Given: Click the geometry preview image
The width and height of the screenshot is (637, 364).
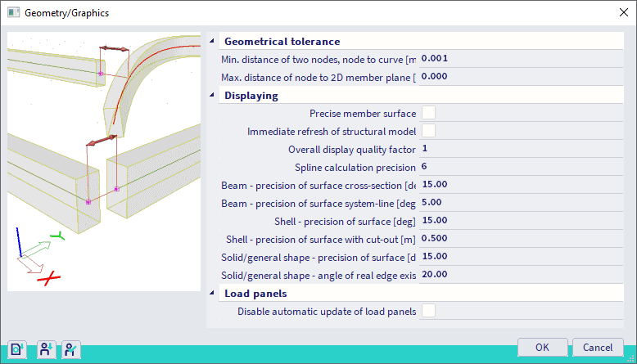Looking at the screenshot, I should (x=104, y=161).
